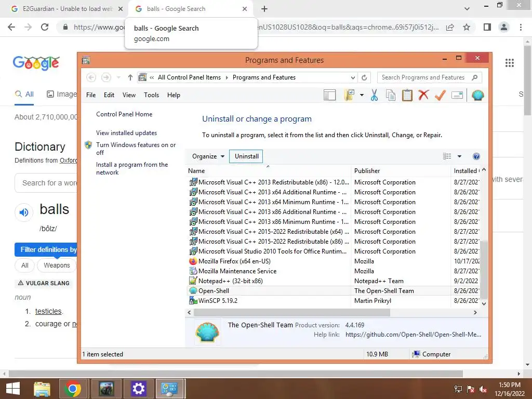
Task: Click the All tab in Google search
Action: click(24, 95)
